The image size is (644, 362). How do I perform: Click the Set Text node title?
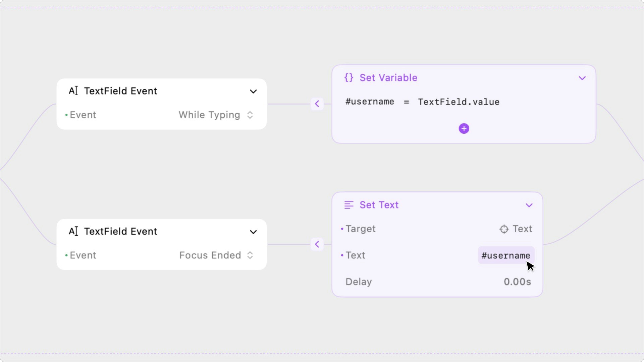379,205
